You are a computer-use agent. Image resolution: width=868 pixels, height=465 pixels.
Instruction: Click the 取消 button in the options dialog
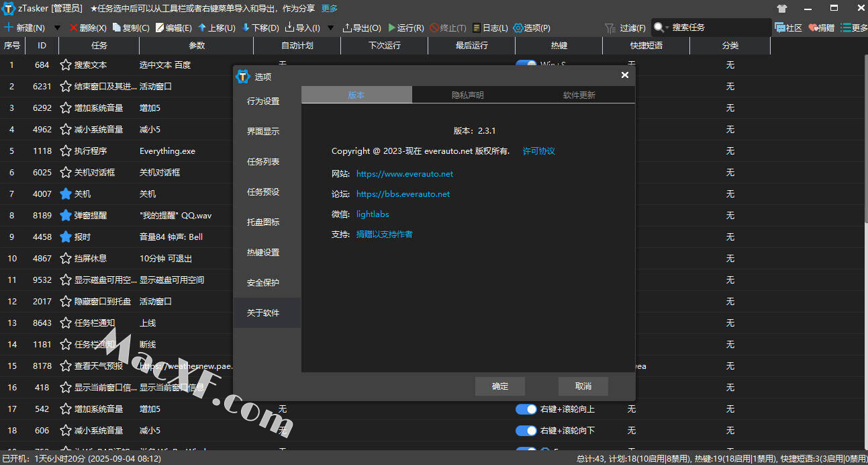(x=583, y=386)
